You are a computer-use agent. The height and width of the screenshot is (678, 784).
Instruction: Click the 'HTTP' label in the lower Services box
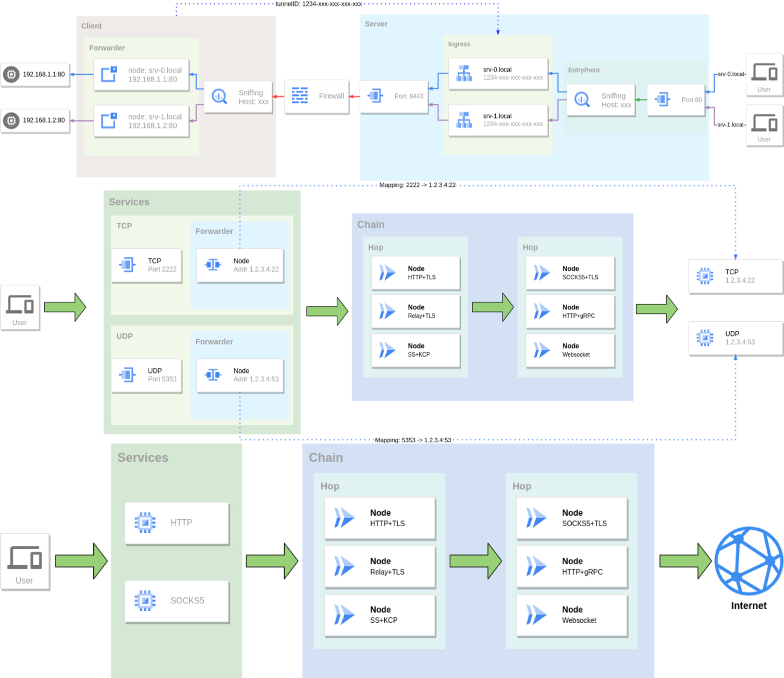pos(181,523)
